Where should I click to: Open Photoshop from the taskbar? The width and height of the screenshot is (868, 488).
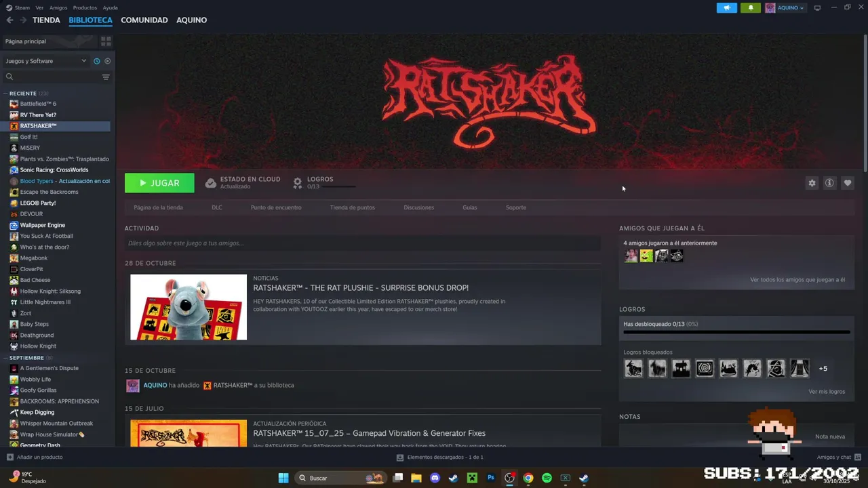[x=490, y=478]
